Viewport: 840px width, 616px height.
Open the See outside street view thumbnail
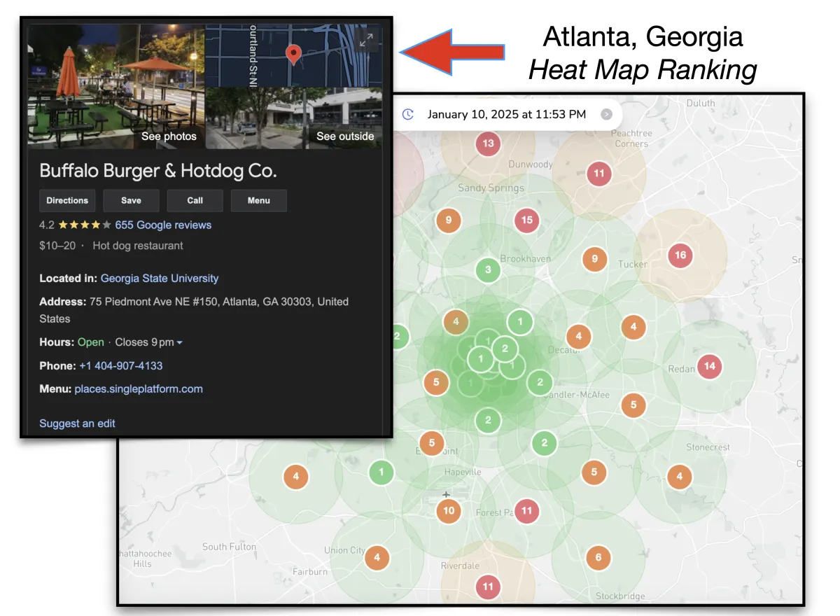[294, 118]
